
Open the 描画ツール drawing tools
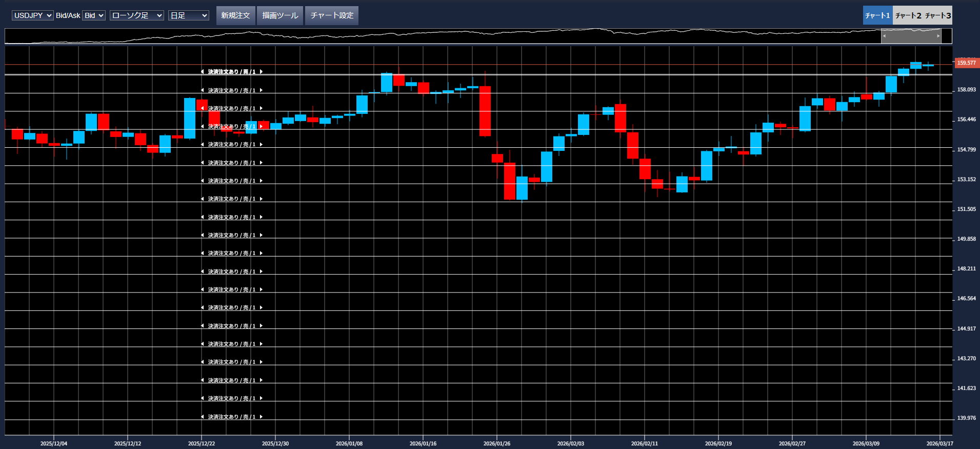tap(280, 15)
